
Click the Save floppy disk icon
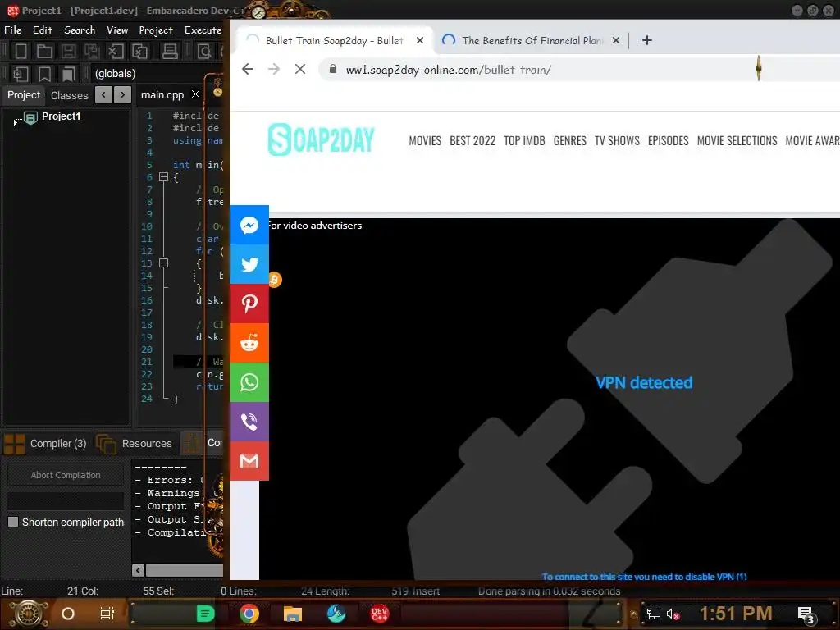coord(68,52)
